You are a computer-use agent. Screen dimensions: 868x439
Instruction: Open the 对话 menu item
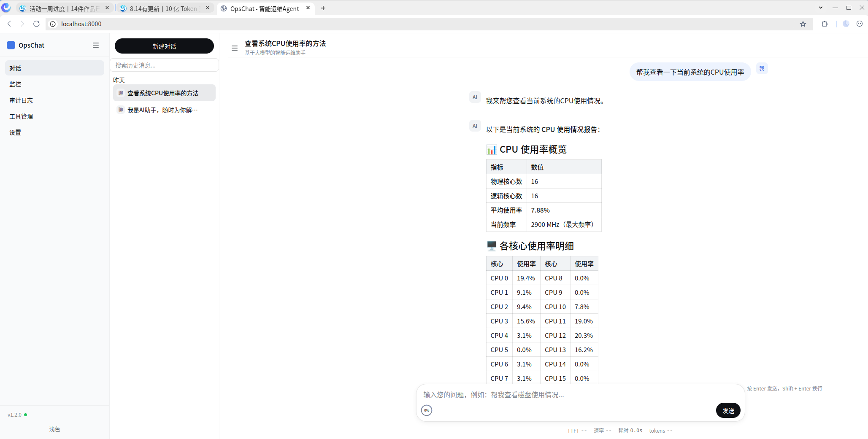click(54, 68)
